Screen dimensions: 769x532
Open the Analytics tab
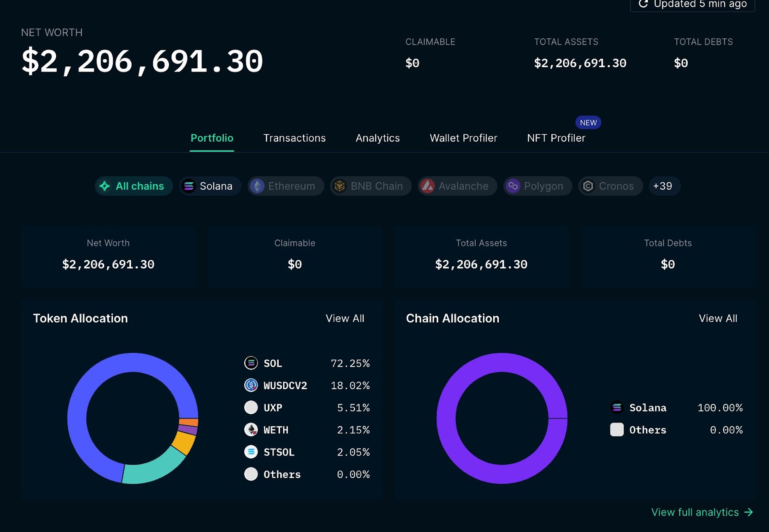[x=378, y=138]
